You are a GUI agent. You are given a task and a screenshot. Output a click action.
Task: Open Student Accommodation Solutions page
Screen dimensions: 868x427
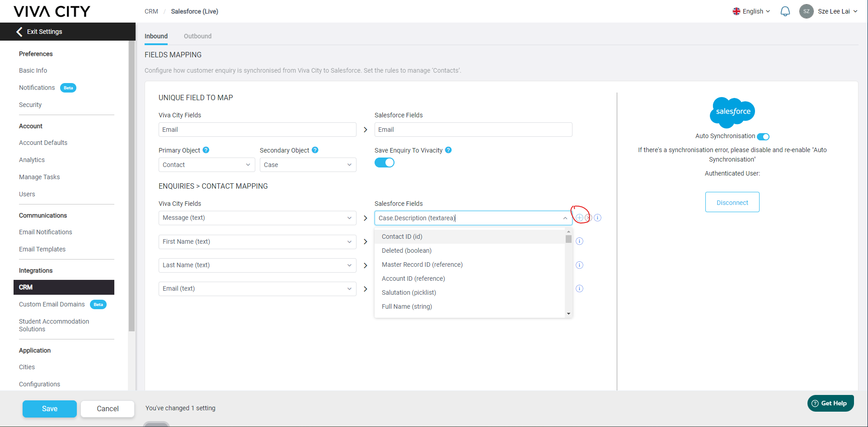click(x=54, y=325)
